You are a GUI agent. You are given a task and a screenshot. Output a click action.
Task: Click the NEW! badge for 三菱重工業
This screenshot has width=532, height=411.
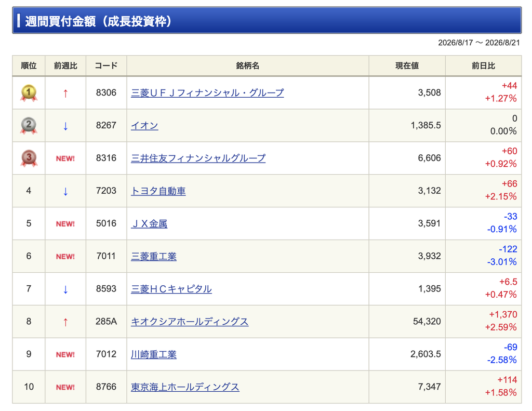click(x=65, y=257)
